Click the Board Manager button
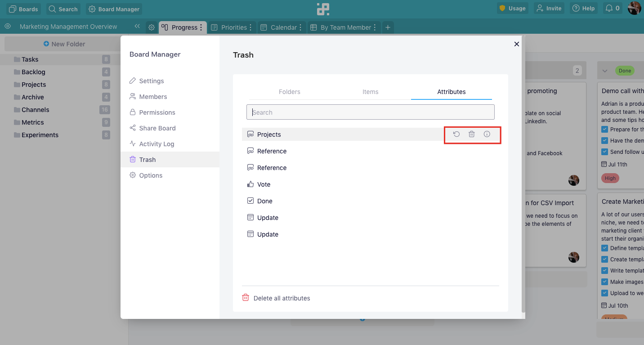The height and width of the screenshot is (345, 644). (x=114, y=9)
